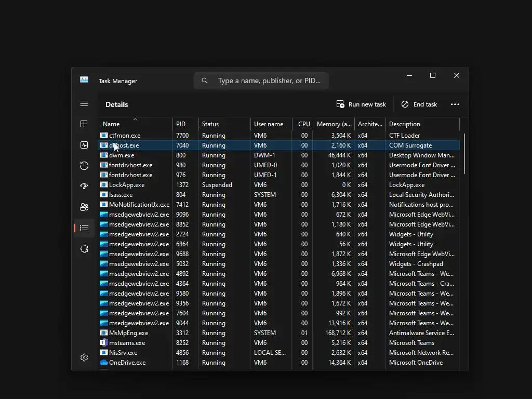Click the Task Manager app icon in title bar

tap(84, 79)
